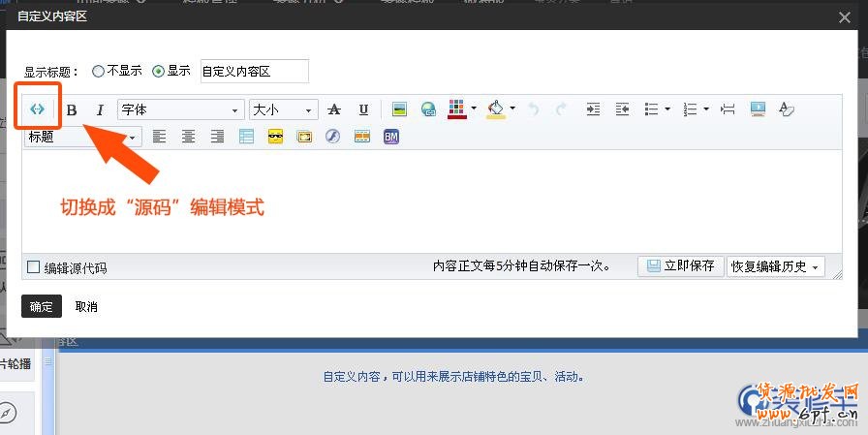Click the preview monitor icon
The image size is (868, 435).
(x=758, y=109)
